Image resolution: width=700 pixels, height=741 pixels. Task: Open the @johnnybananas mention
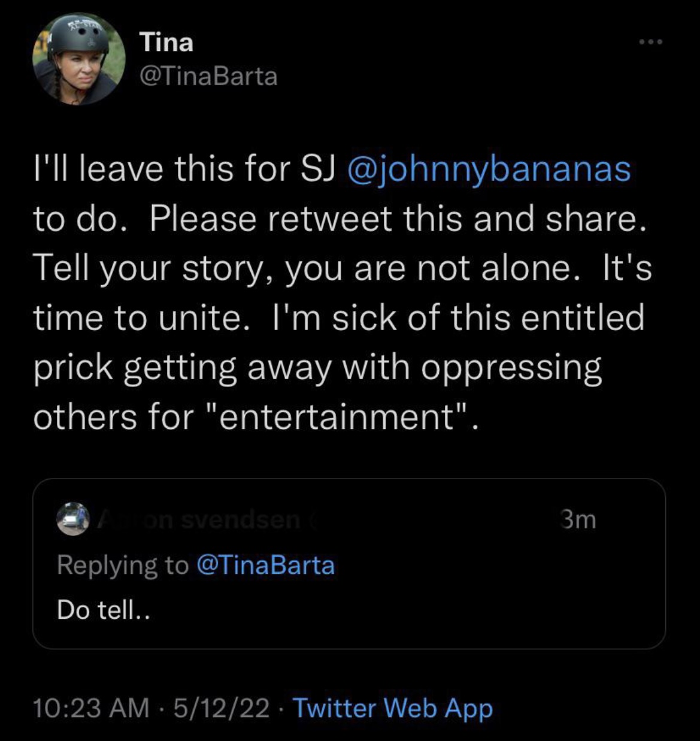click(x=489, y=170)
